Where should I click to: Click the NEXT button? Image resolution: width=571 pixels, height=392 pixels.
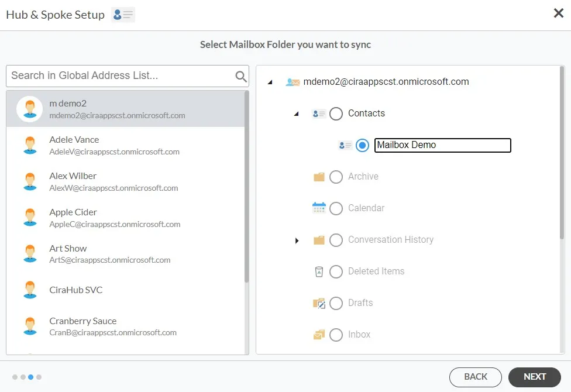pos(535,377)
